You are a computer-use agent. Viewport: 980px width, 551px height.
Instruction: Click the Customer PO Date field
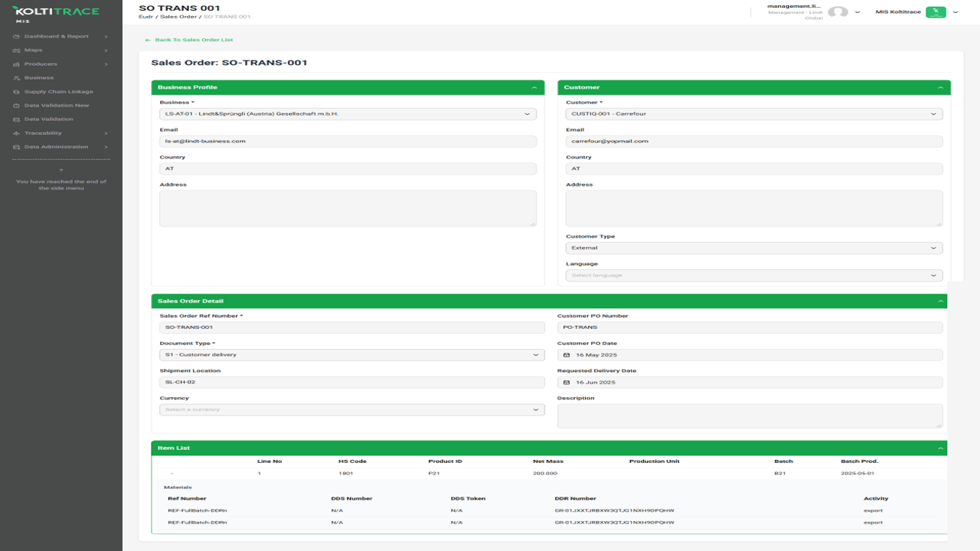[750, 355]
